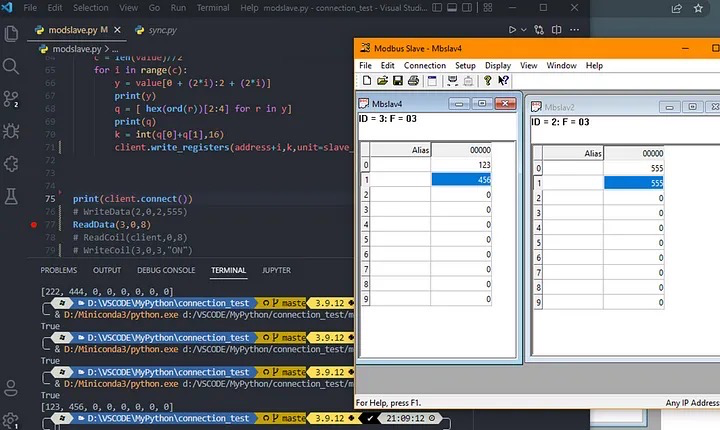Open editor More Actions ellipsis
Screen dimensions: 720x430
pos(574,30)
